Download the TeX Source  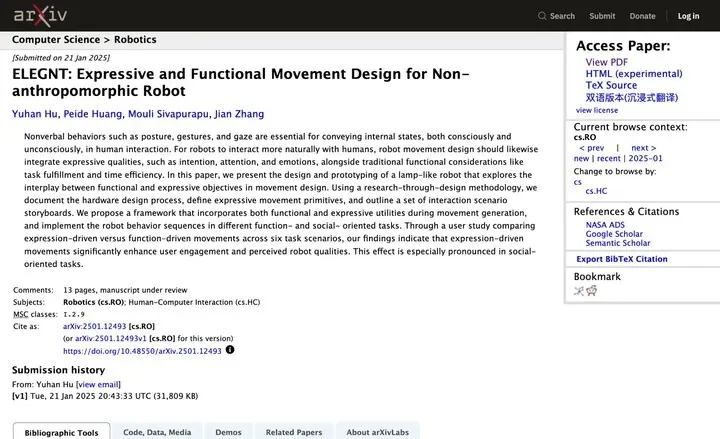611,85
